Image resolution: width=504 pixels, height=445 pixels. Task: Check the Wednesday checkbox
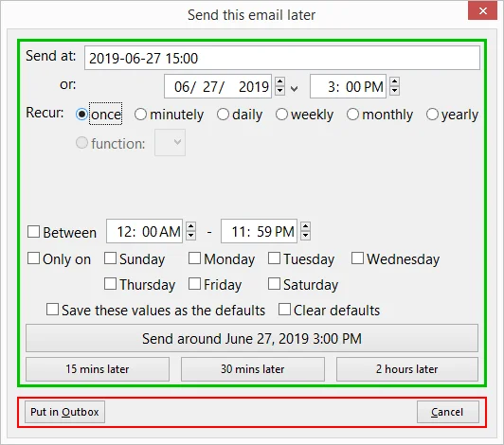pyautogui.click(x=357, y=258)
